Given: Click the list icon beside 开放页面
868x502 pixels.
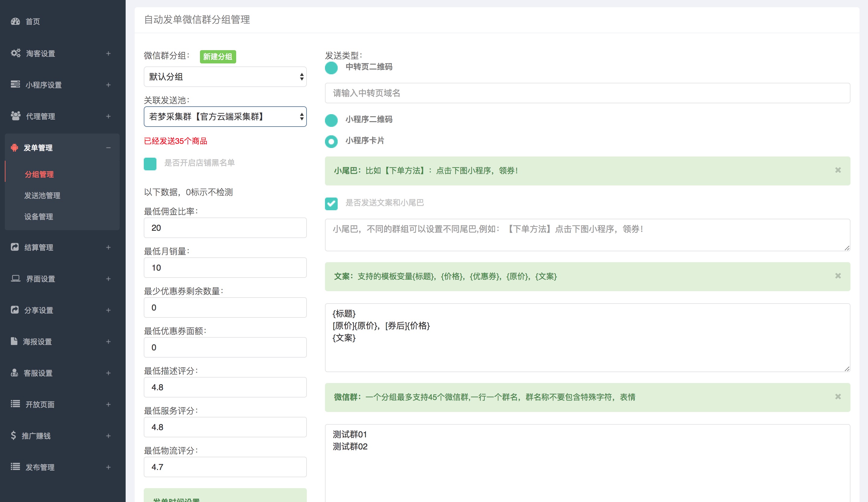Looking at the screenshot, I should pyautogui.click(x=15, y=404).
